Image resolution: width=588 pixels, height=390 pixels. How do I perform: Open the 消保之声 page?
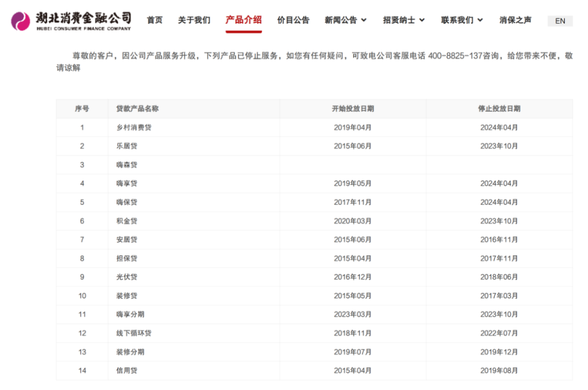pyautogui.click(x=515, y=20)
